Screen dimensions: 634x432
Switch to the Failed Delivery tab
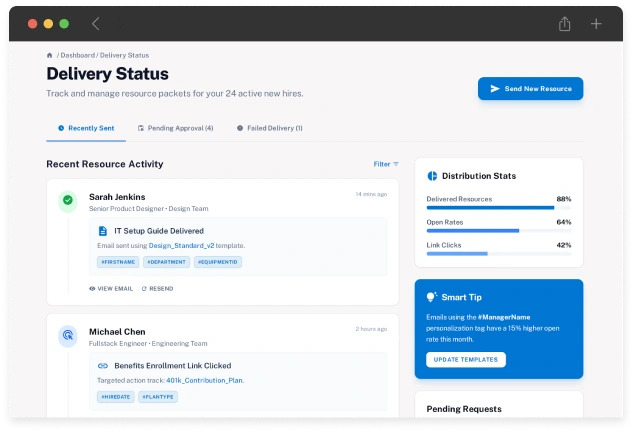point(269,128)
